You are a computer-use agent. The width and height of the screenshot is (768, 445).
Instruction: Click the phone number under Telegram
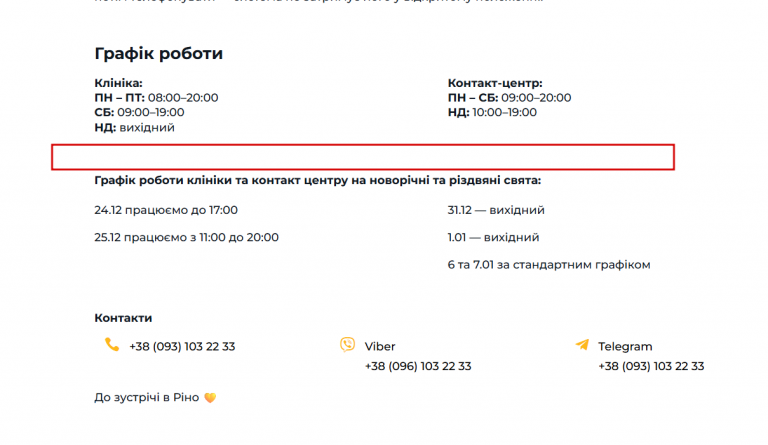coord(651,366)
